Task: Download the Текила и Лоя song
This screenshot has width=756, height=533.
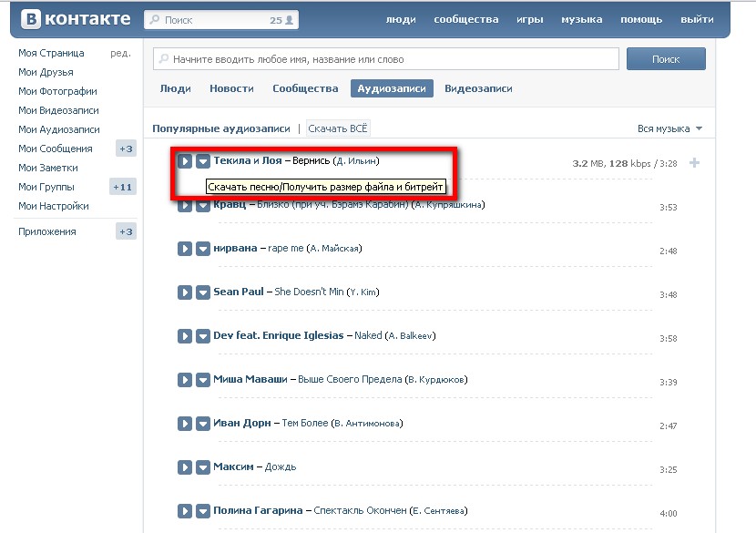Action: [203, 161]
